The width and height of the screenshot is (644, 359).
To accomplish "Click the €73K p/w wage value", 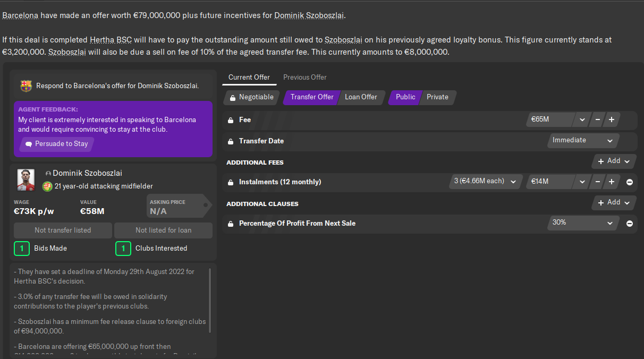I will (x=34, y=211).
